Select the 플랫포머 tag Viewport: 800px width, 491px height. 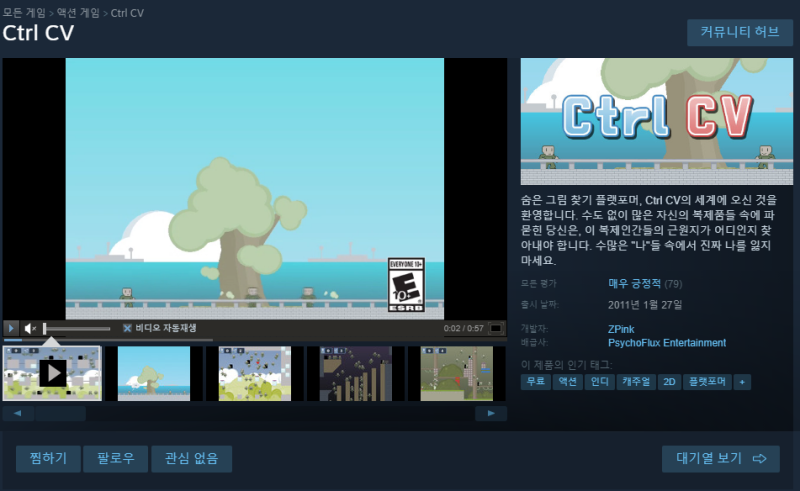707,382
